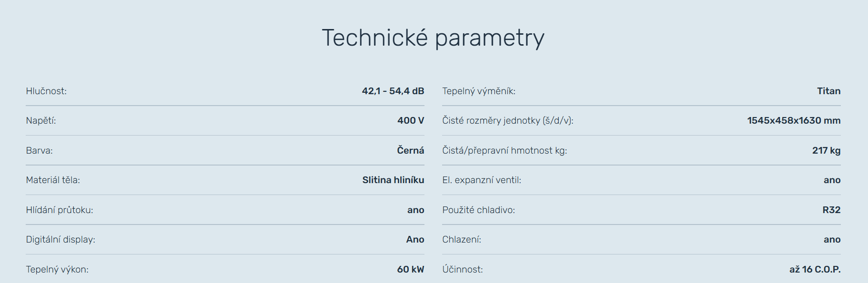
Task: Click the "Hlídání průtoku:" label
Action: pos(59,210)
